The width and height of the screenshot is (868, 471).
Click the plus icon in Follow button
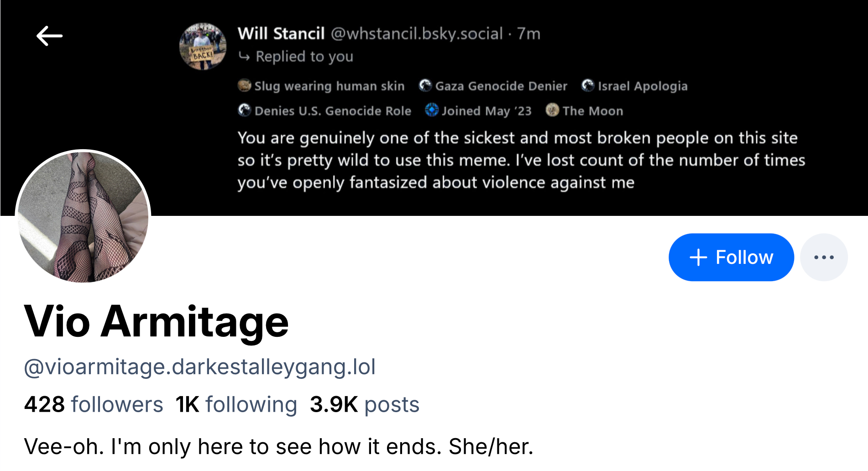point(698,257)
